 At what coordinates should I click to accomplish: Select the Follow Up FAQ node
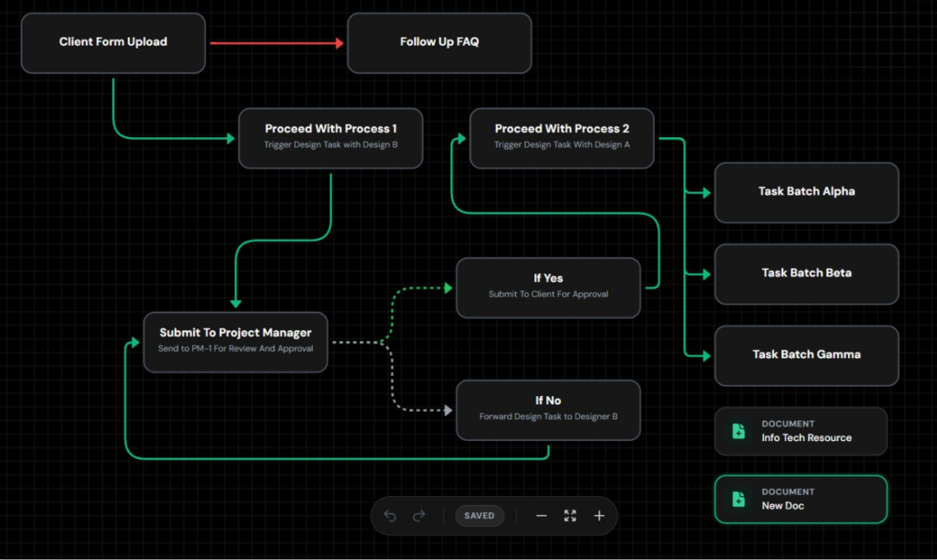[439, 42]
